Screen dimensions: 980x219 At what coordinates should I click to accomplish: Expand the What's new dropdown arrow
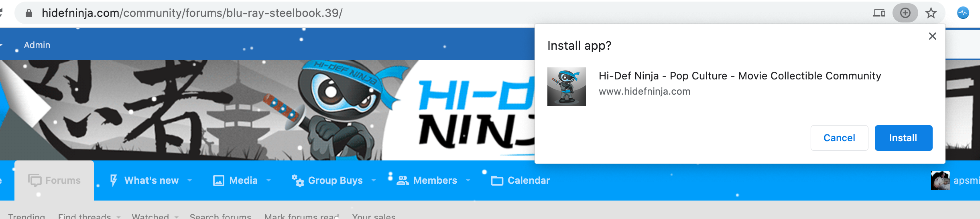click(189, 180)
